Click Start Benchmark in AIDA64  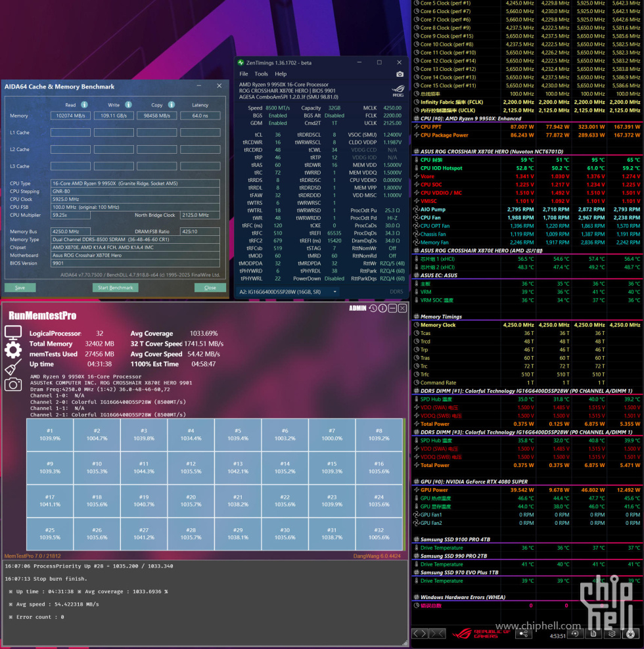click(115, 288)
